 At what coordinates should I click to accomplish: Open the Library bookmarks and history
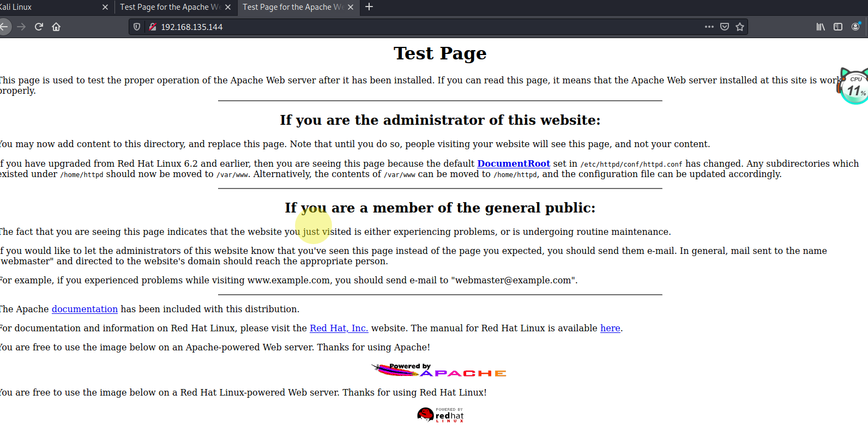[x=821, y=27]
